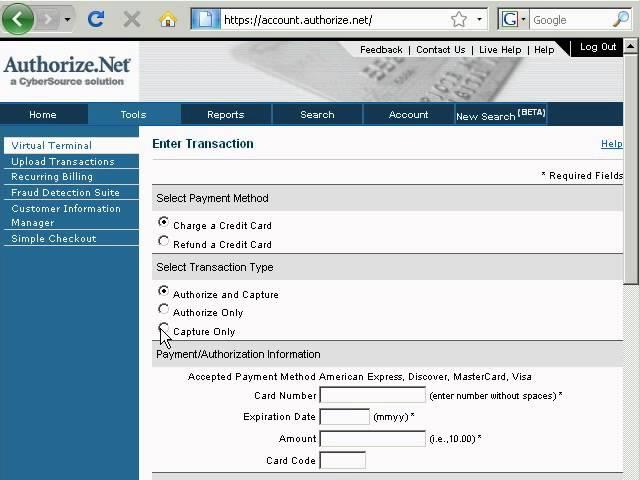The image size is (640, 480).
Task: Open the Feedback link
Action: click(381, 50)
